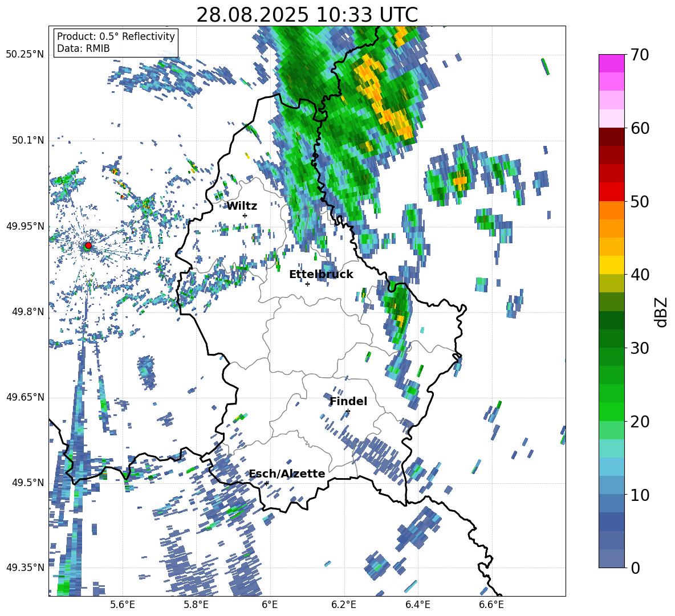Click the 49.65°N latitude label
The image size is (675, 616).
(x=25, y=397)
